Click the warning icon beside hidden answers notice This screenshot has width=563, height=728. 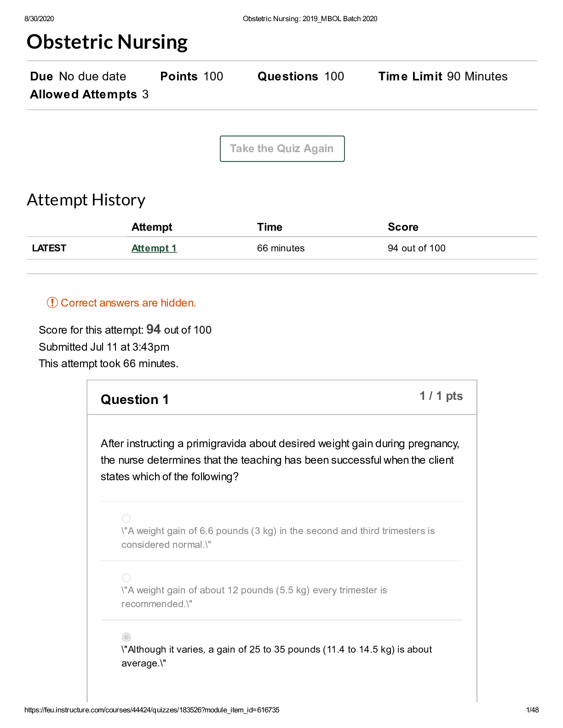(52, 302)
